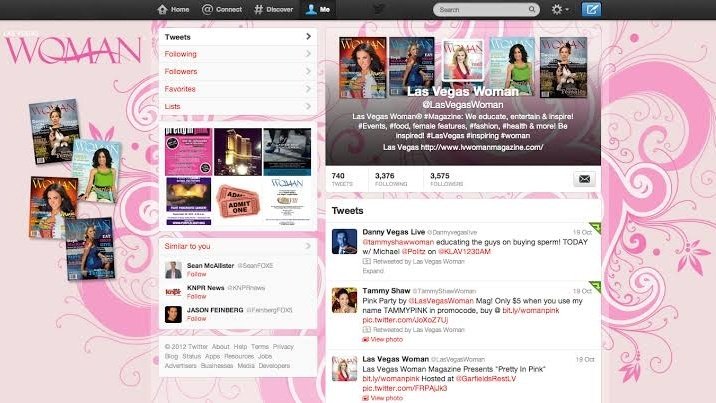Open the Status footer link

[191, 356]
